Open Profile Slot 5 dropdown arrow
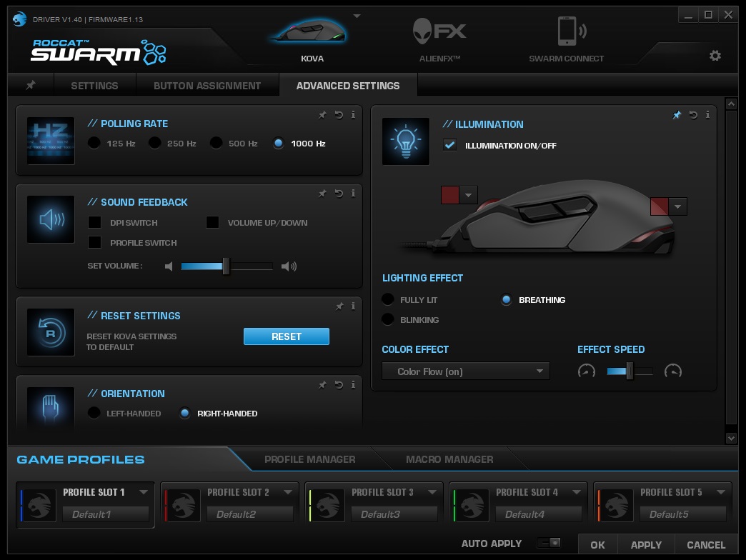Image resolution: width=746 pixels, height=560 pixels. click(721, 492)
